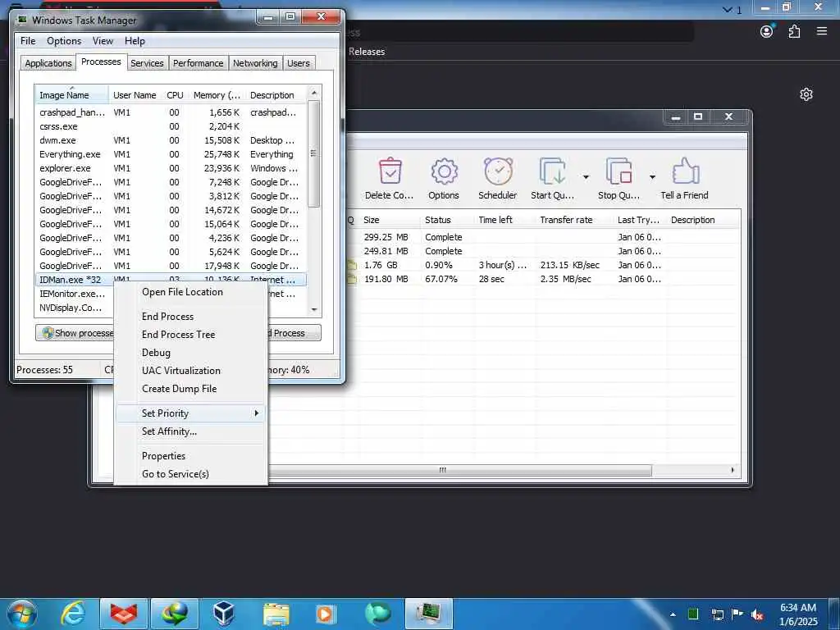Expand Start Queue dropdown arrow

point(586,177)
